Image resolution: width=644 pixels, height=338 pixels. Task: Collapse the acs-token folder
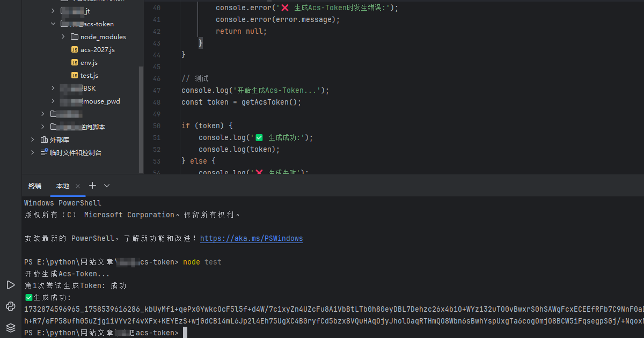[x=53, y=24]
